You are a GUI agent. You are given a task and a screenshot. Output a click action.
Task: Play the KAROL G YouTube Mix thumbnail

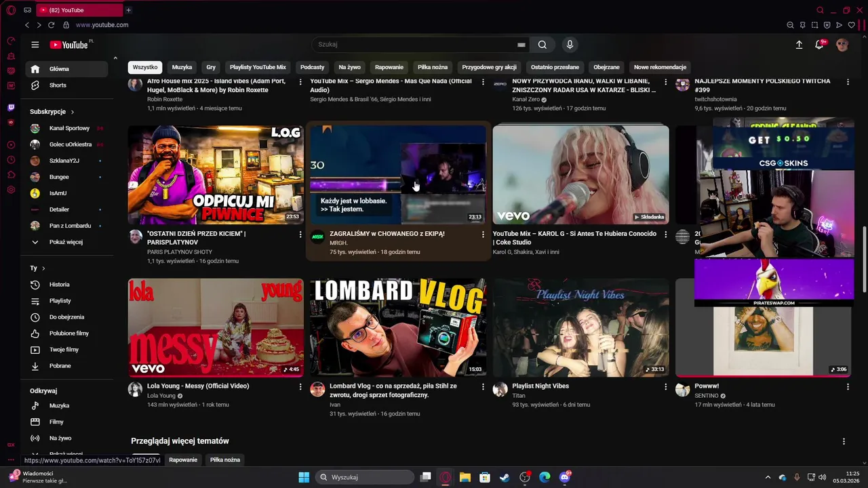click(x=580, y=175)
